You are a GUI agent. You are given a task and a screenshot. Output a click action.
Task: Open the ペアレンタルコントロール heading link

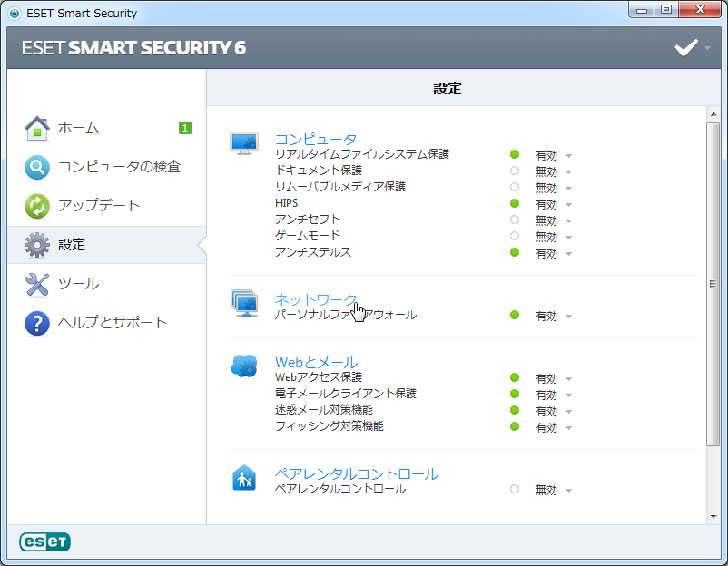click(356, 473)
